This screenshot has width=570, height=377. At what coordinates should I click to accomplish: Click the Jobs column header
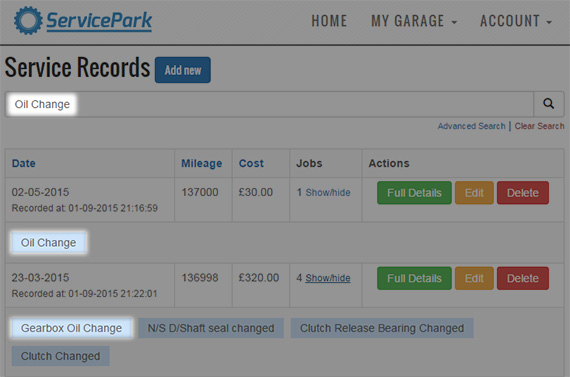click(309, 163)
